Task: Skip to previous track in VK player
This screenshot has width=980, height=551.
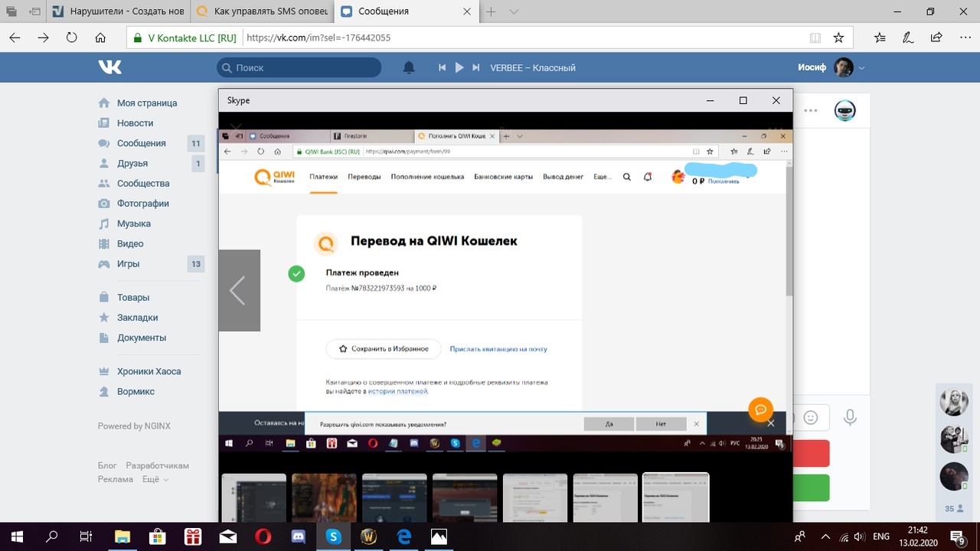Action: click(x=442, y=67)
